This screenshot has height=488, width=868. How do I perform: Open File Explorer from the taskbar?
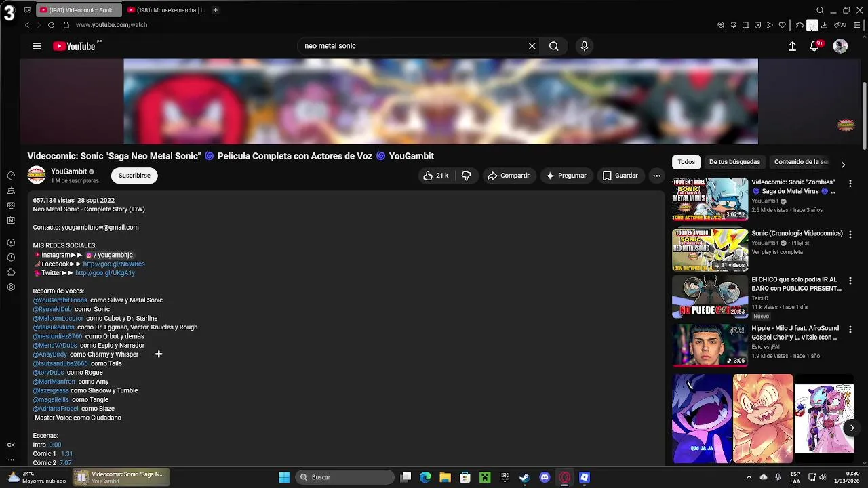pyautogui.click(x=445, y=477)
